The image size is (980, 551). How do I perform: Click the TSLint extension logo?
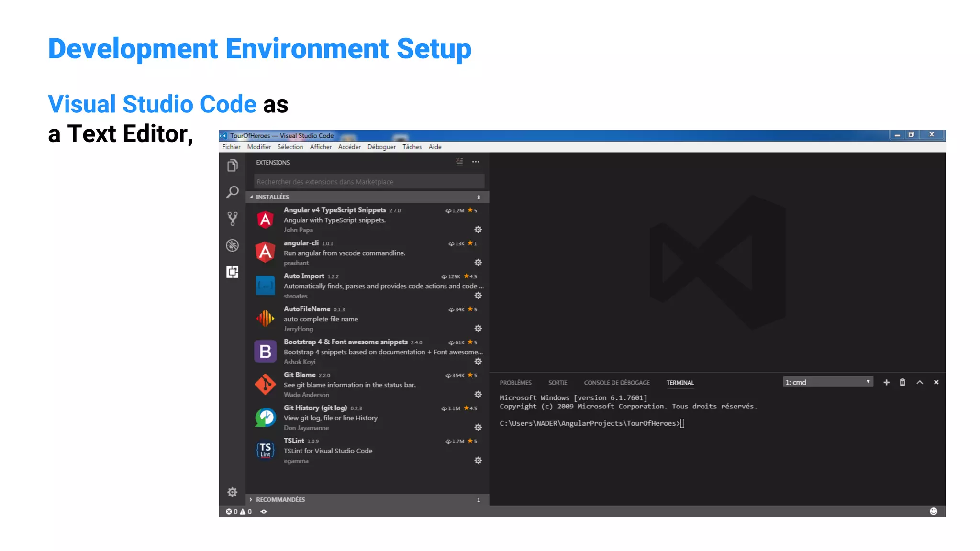coord(265,450)
